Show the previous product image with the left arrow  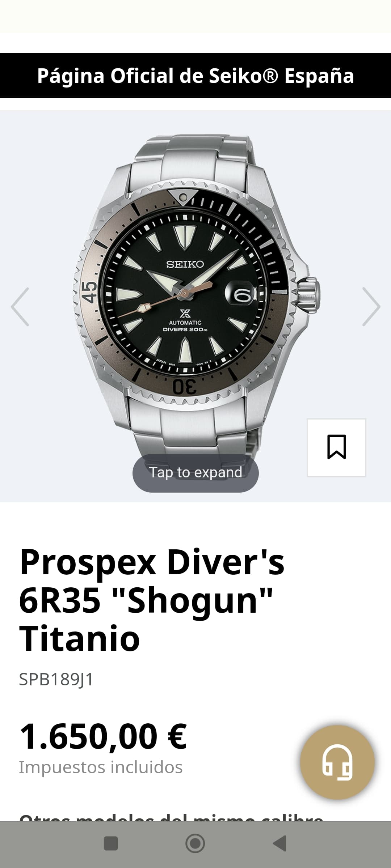(20, 307)
